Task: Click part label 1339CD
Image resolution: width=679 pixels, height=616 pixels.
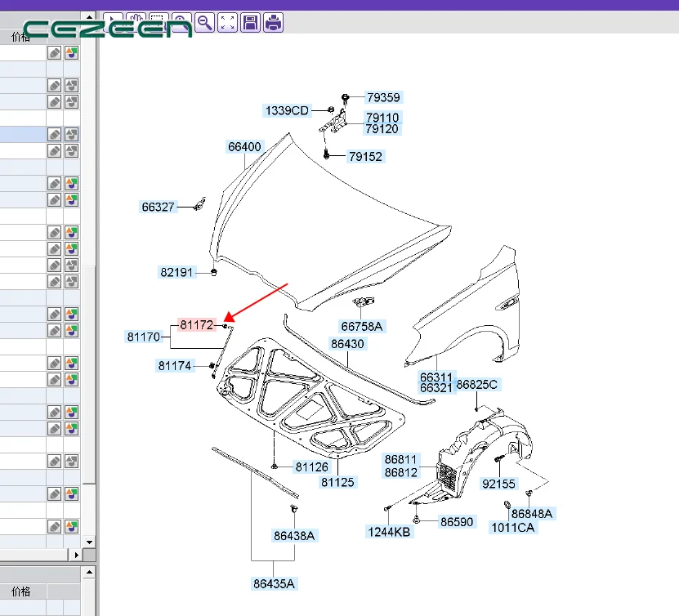Action: coord(287,110)
